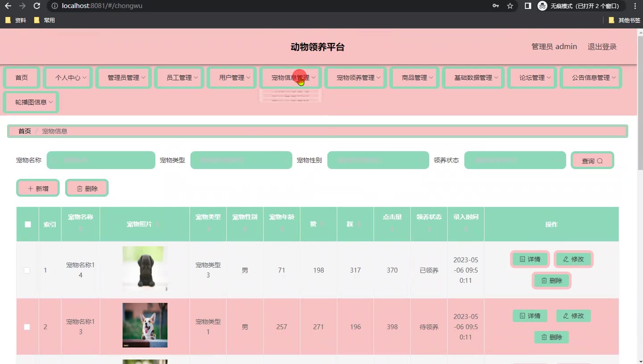Click 删除 for 宠物名称13 row
The width and height of the screenshot is (643, 364).
click(552, 337)
